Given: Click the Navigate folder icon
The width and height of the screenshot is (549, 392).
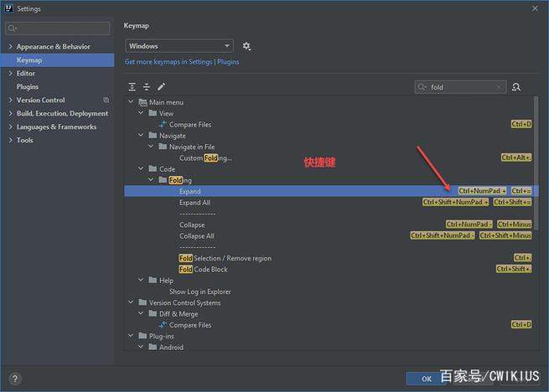Looking at the screenshot, I should (x=153, y=135).
